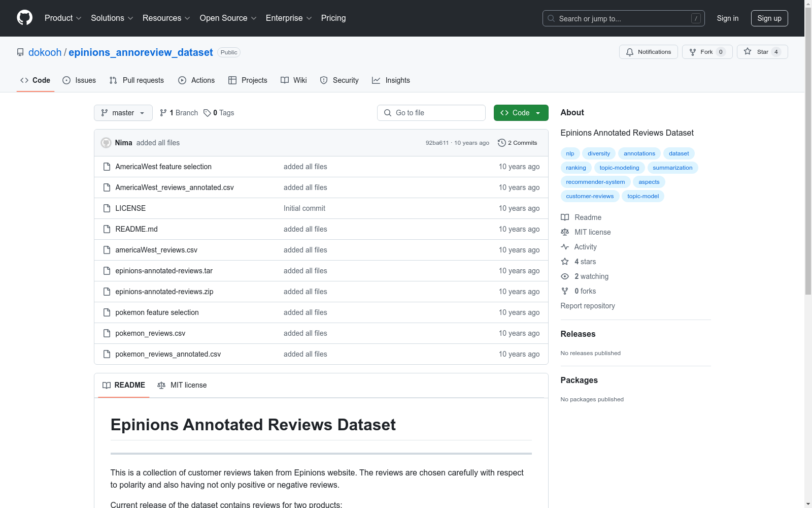This screenshot has width=812, height=508.
Task: Open commit hash 92ba611
Action: click(x=437, y=143)
